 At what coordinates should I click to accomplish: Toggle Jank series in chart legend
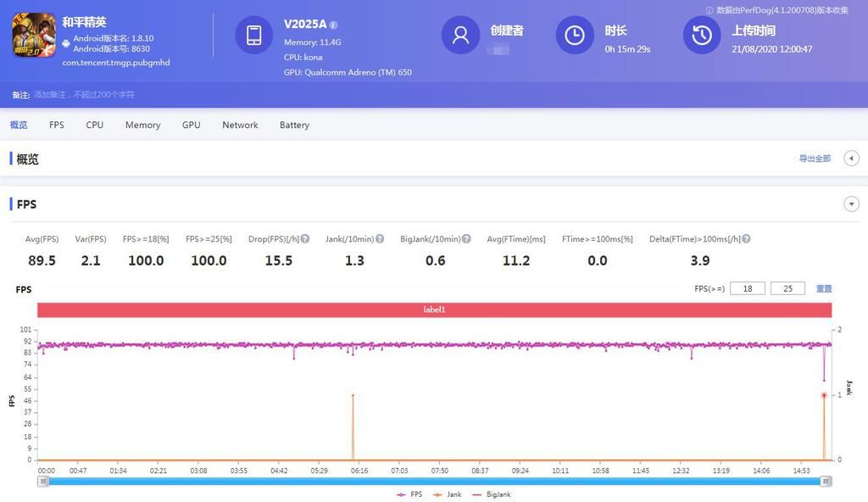(x=448, y=494)
